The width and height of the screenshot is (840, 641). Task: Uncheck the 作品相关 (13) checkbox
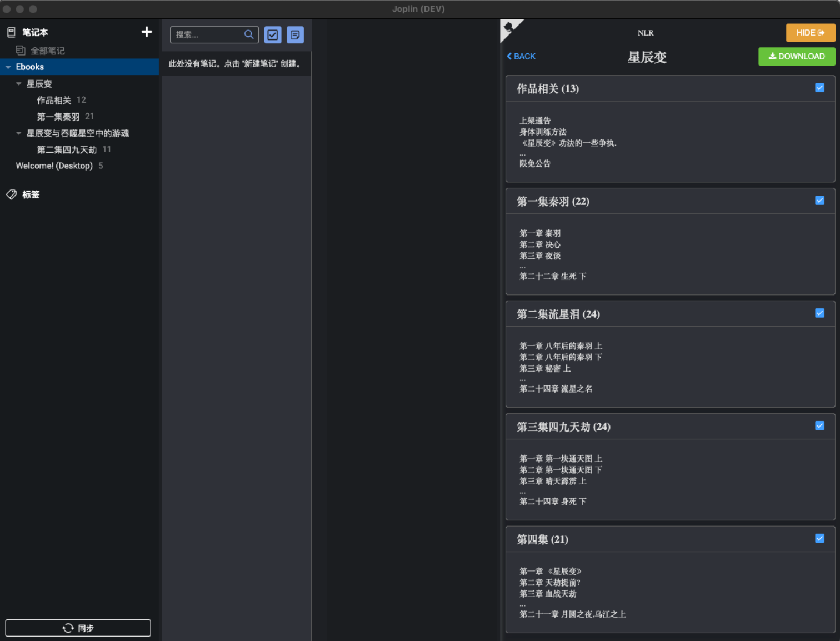pyautogui.click(x=819, y=88)
